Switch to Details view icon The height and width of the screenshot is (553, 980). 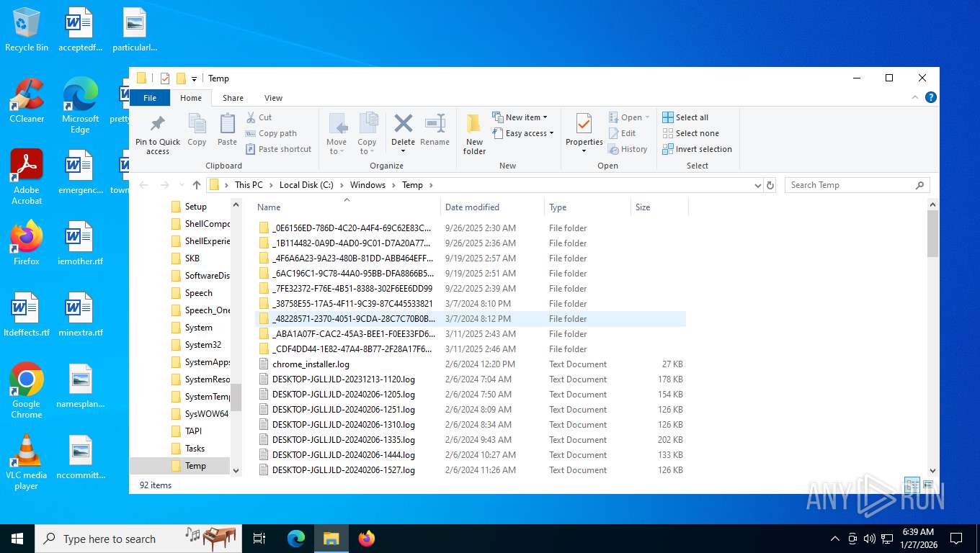point(912,485)
